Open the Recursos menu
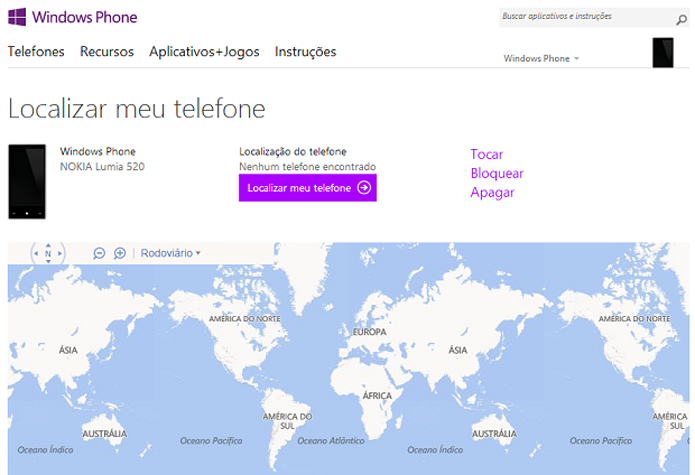The height and width of the screenshot is (475, 695). (107, 51)
